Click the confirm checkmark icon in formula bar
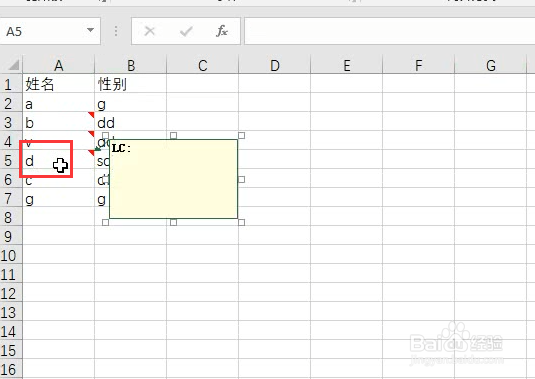This screenshot has height=379, width=535. click(186, 31)
